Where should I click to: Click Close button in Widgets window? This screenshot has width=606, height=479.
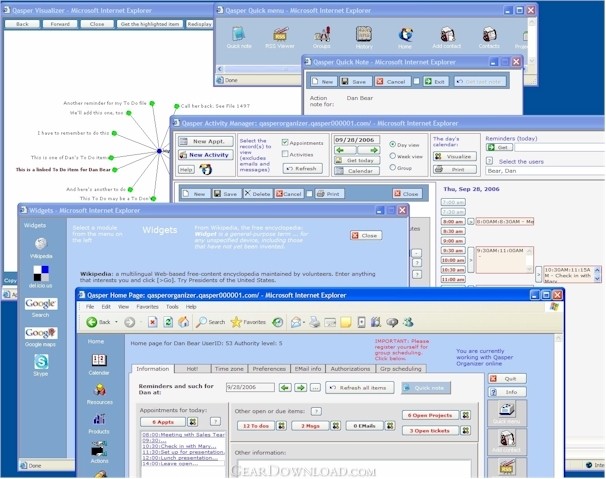tap(366, 235)
